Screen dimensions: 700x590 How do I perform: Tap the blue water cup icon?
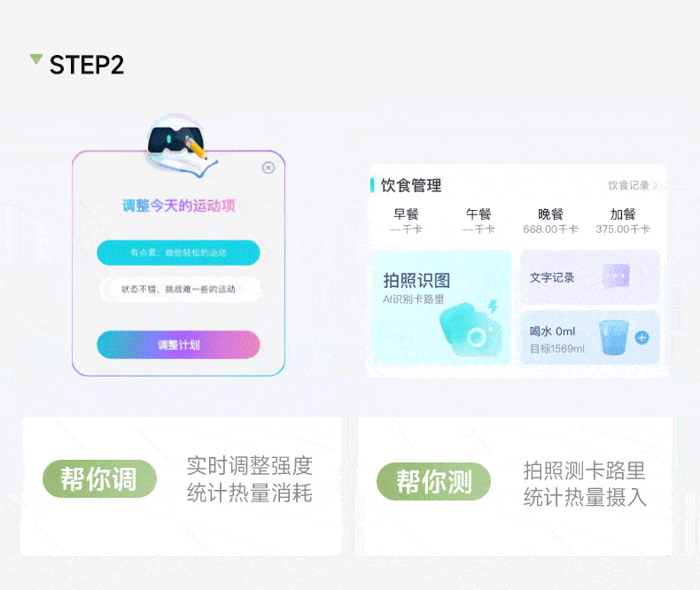click(x=614, y=338)
